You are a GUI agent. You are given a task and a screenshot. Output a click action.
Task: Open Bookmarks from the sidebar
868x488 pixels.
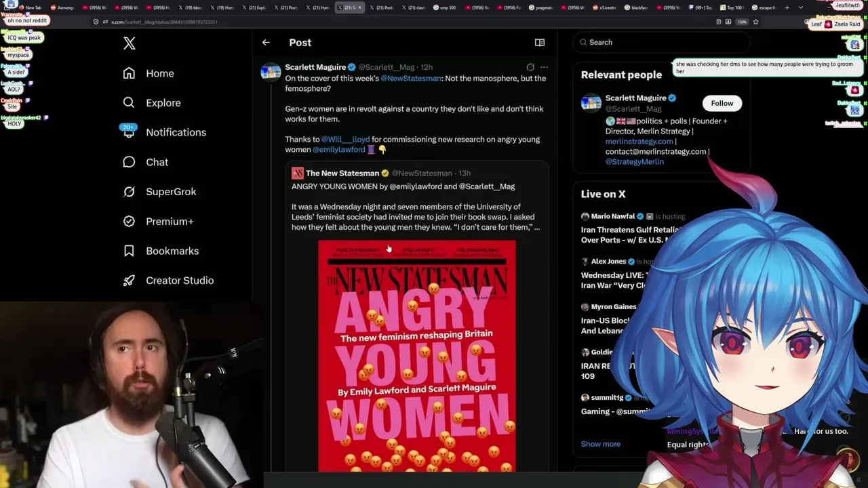click(x=161, y=251)
